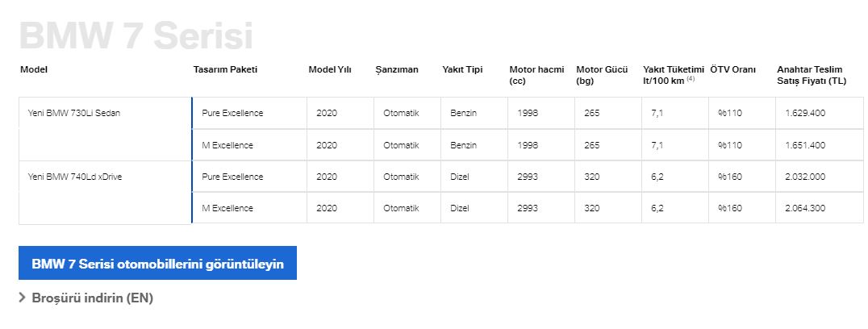
Task: Click the Motor Gücü (bg) header
Action: pyautogui.click(x=602, y=75)
